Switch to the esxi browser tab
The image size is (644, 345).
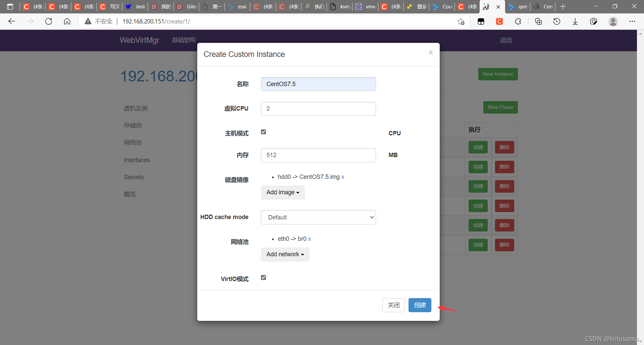(237, 7)
